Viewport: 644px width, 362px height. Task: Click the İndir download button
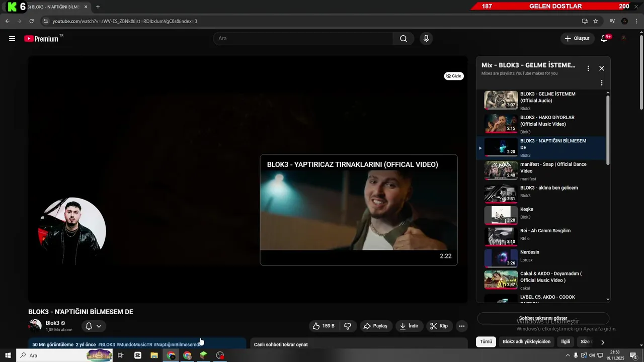click(410, 326)
